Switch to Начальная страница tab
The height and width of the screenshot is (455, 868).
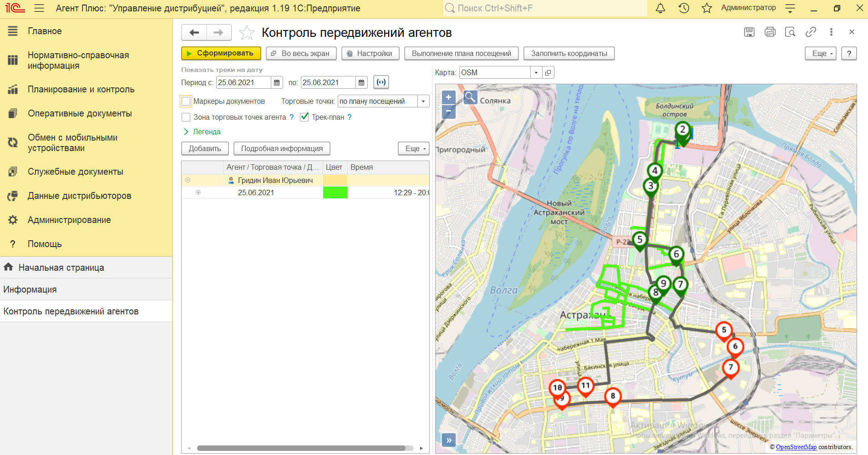pyautogui.click(x=86, y=268)
